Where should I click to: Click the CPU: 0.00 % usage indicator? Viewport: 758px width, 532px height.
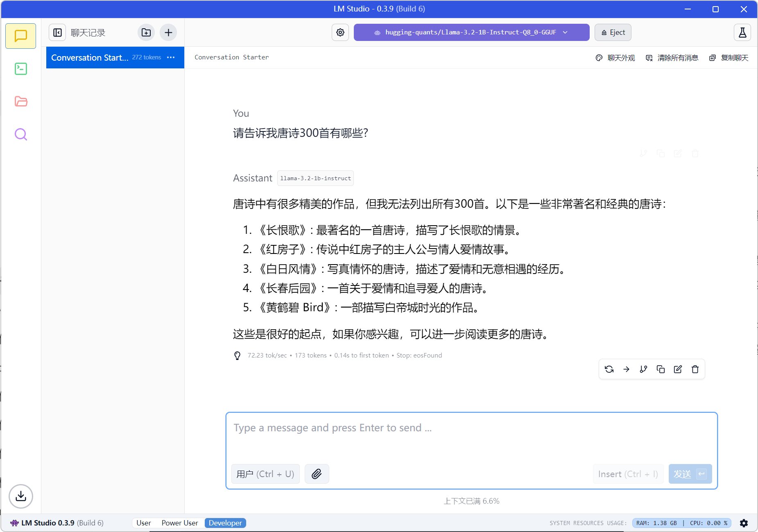click(x=708, y=523)
